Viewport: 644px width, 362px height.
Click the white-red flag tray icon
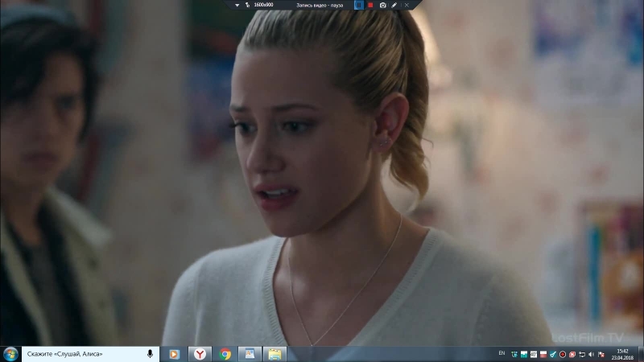543,354
